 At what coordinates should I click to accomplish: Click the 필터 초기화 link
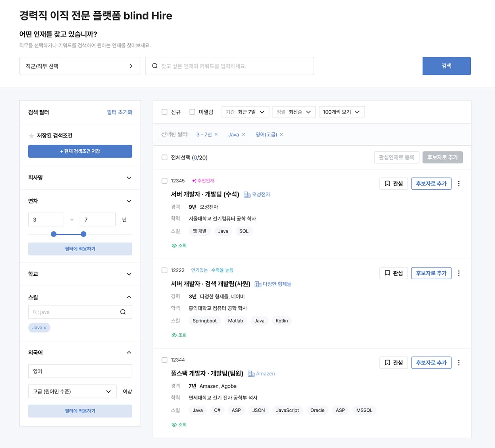119,112
